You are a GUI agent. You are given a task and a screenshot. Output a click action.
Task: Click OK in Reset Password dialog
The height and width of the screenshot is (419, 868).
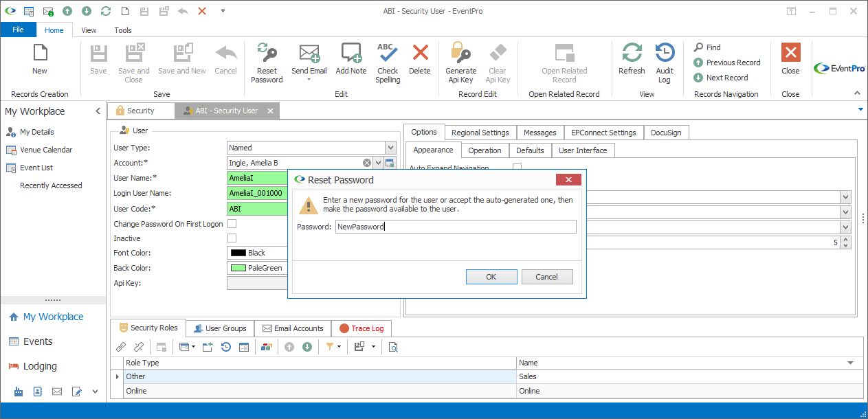coord(491,277)
